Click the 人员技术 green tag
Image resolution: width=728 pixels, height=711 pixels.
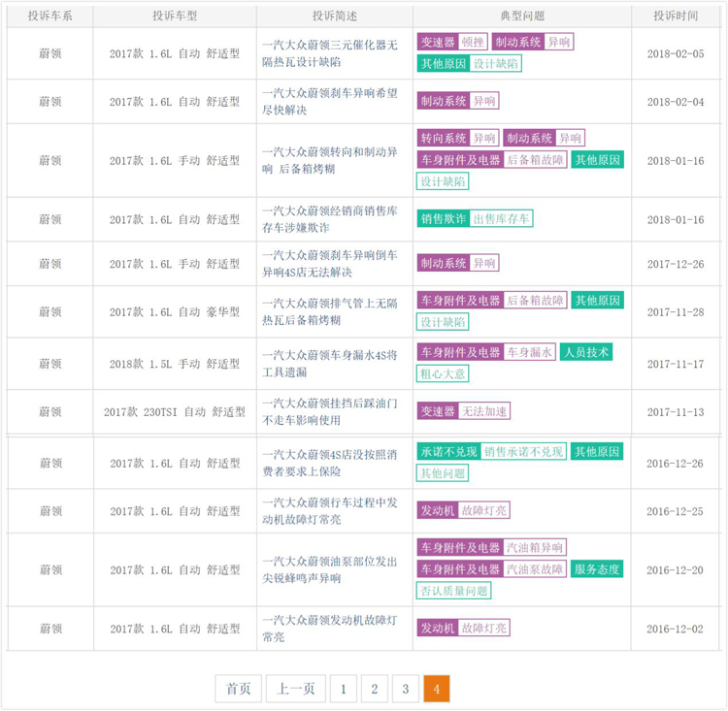(x=586, y=352)
